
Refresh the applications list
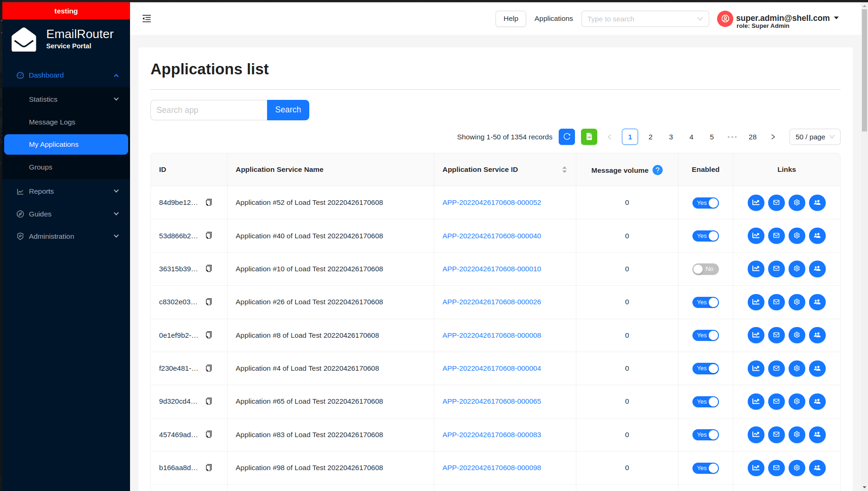tap(567, 137)
